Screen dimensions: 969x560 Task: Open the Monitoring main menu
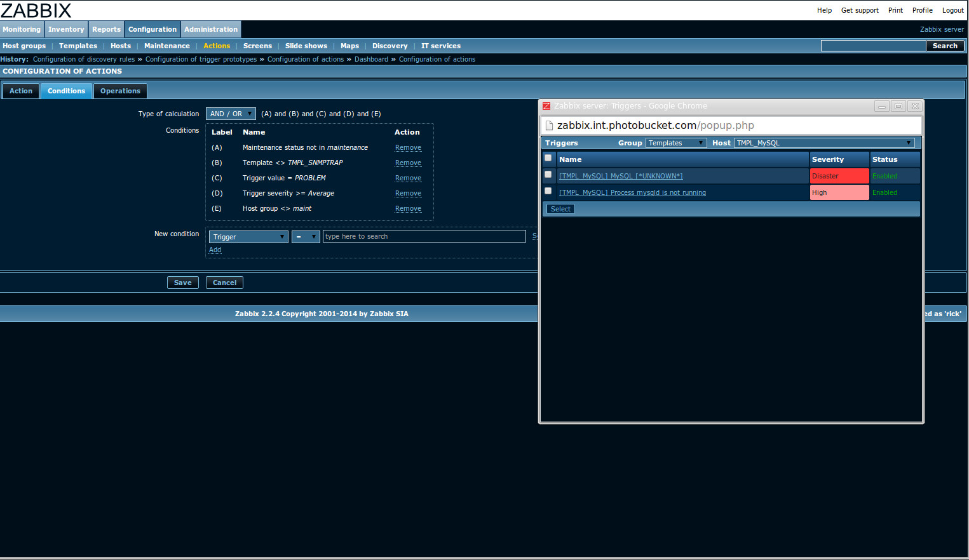22,29
